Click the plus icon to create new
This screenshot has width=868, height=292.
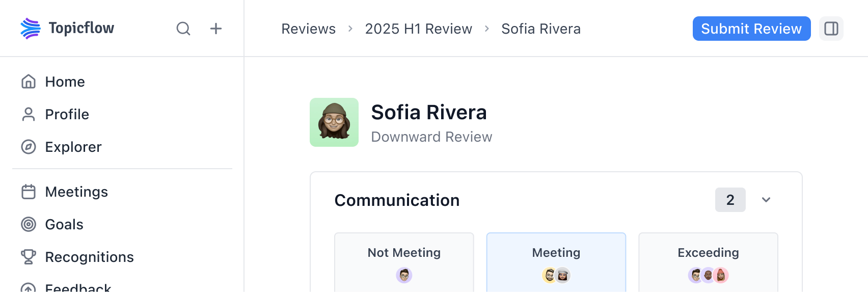tap(216, 29)
